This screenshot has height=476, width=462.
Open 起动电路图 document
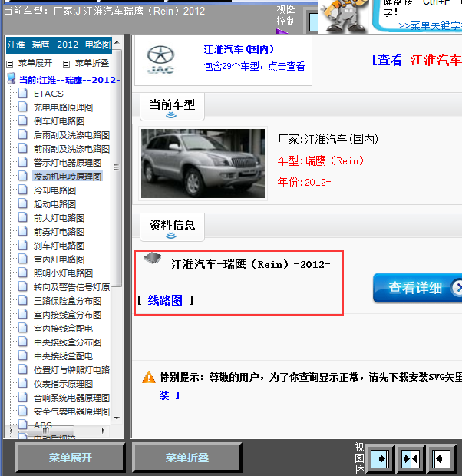[x=54, y=204]
